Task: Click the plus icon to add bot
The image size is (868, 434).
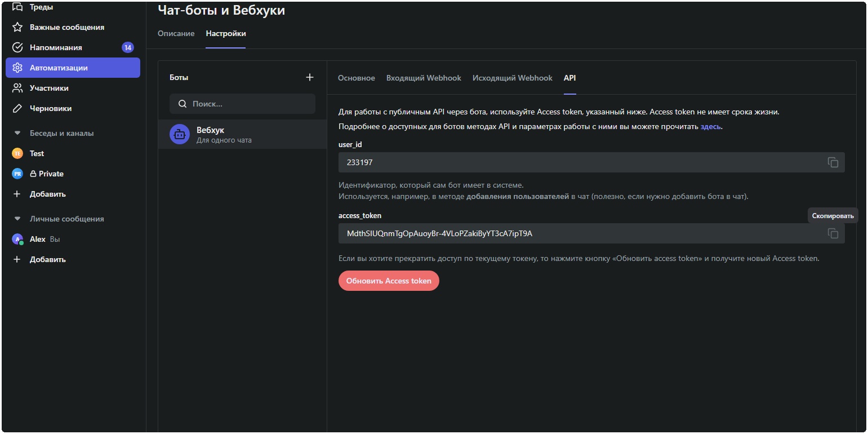Action: point(309,77)
